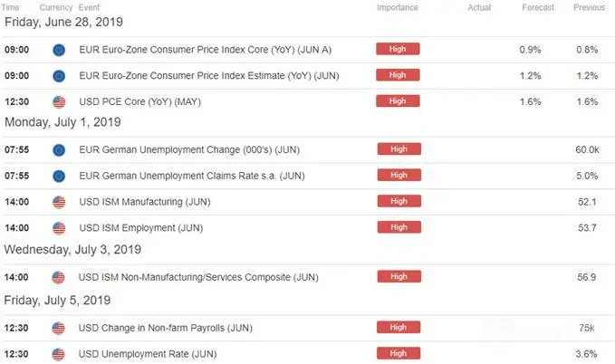
Task: Click EUR flag next to German Unemployment Change
Action: click(59, 149)
